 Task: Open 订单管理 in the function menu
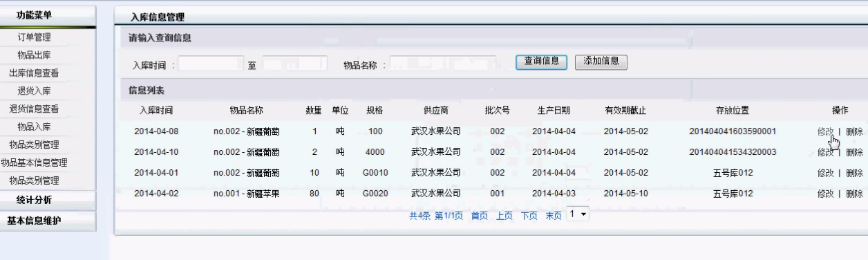point(34,37)
